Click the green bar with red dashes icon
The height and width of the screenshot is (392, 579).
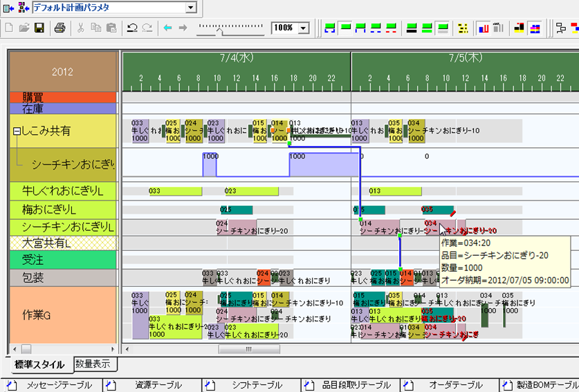click(x=391, y=28)
